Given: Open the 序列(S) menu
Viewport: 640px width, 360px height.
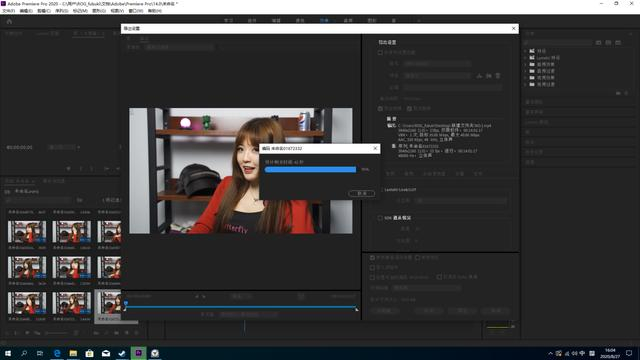Looking at the screenshot, I should tap(62, 11).
